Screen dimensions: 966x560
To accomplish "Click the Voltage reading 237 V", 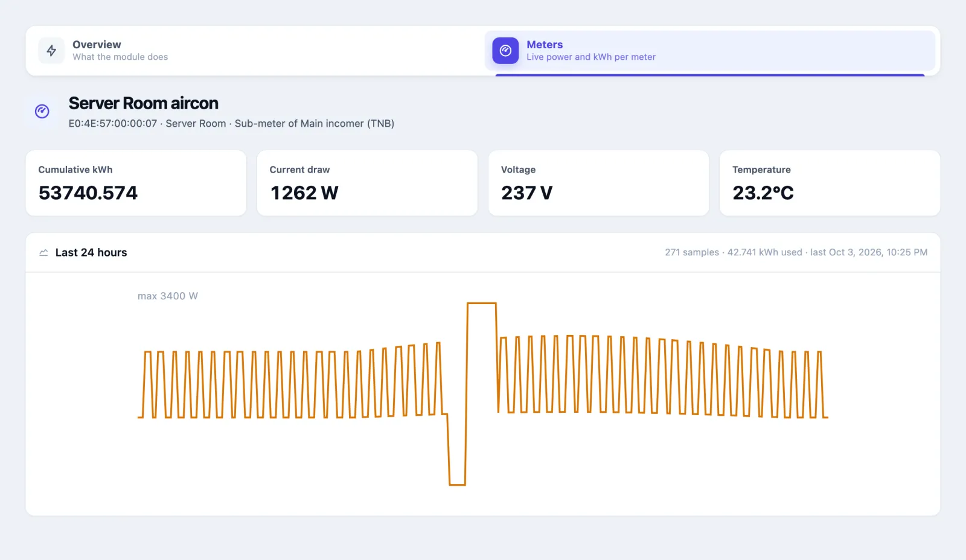I will click(x=526, y=192).
